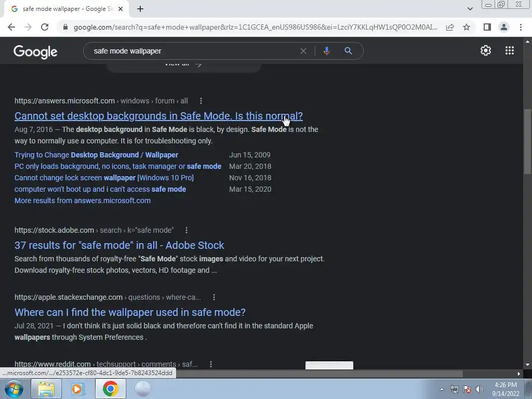532x399 pixels.
Task: Open a new tab with the plus icon
Action: coord(140,9)
